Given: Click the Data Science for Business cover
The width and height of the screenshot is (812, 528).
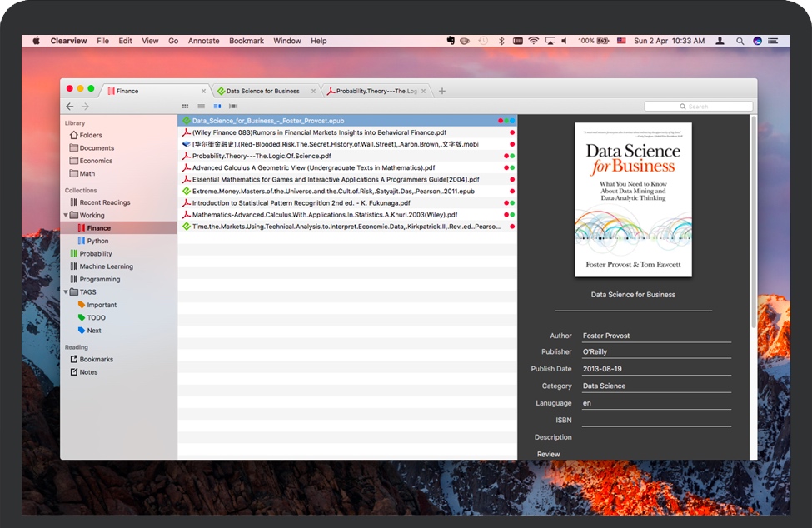Looking at the screenshot, I should click(633, 200).
